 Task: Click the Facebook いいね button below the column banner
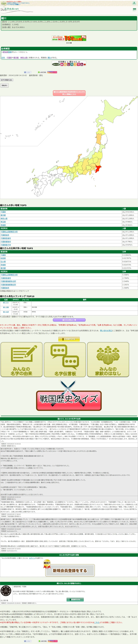coord(28,72)
